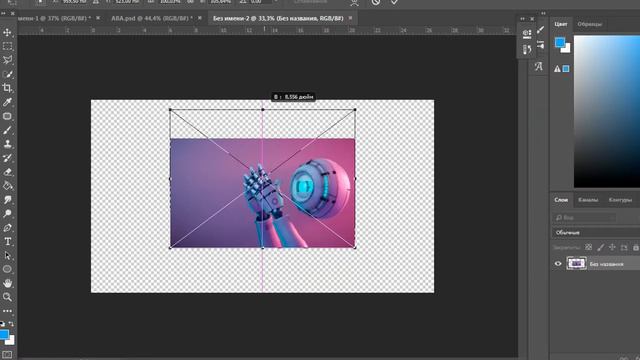This screenshot has height=360, width=640.
Task: Select the History Brush tool
Action: click(x=7, y=158)
